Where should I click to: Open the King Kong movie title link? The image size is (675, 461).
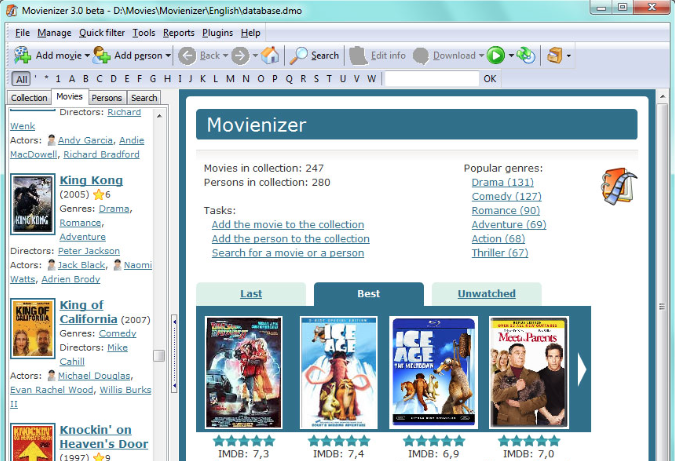tap(91, 180)
